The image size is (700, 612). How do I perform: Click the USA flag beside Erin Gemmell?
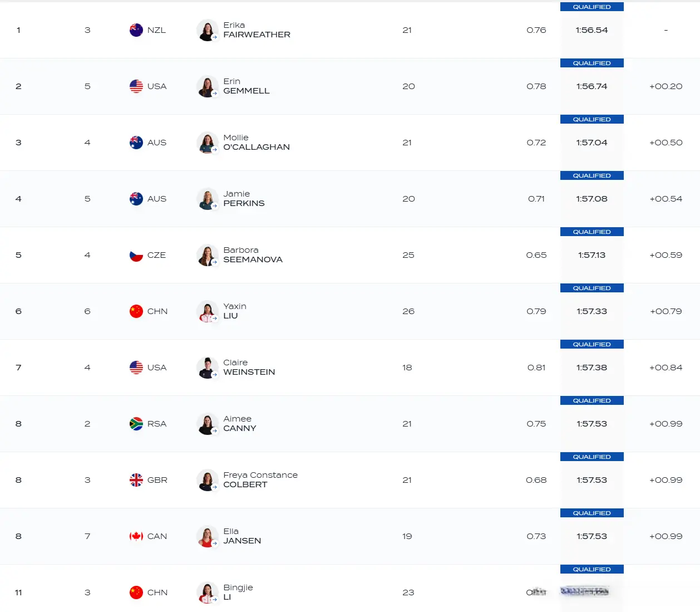click(x=136, y=86)
